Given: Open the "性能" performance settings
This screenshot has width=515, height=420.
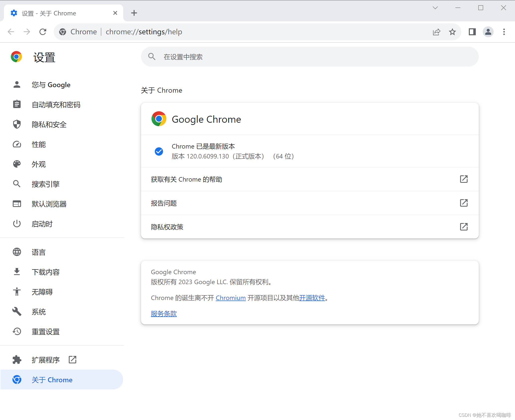Looking at the screenshot, I should pyautogui.click(x=39, y=144).
